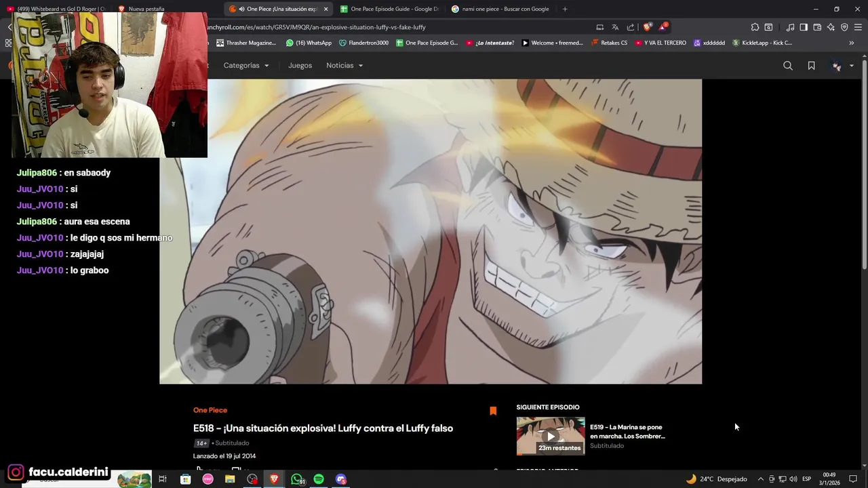Toggle browser sidebar panel icon
The image size is (868, 488).
(804, 27)
